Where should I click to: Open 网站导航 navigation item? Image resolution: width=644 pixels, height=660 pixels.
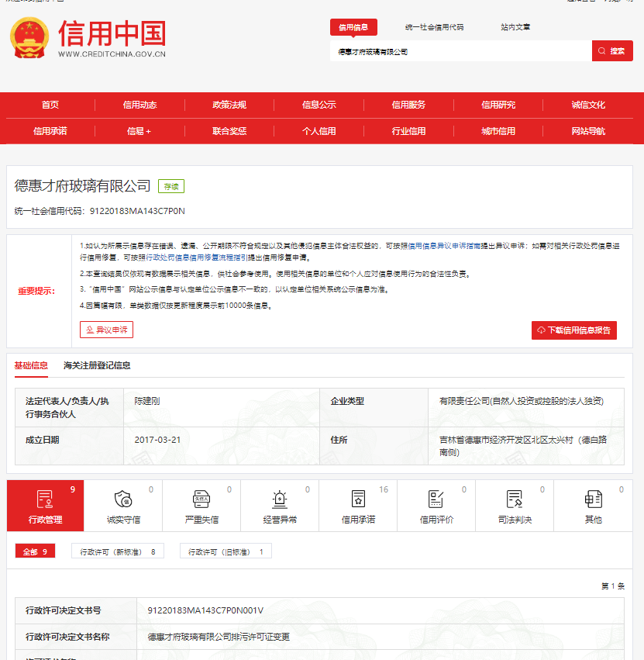tap(588, 131)
